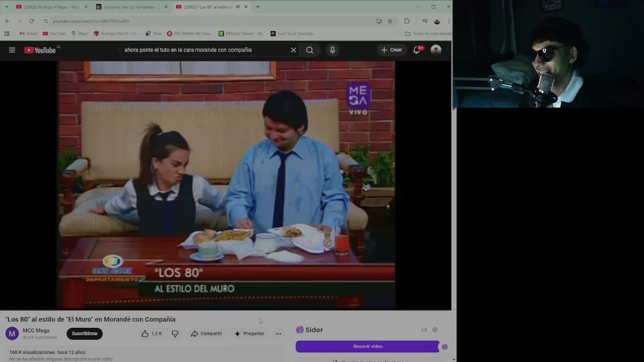Start voice search with microphone icon

tap(332, 50)
